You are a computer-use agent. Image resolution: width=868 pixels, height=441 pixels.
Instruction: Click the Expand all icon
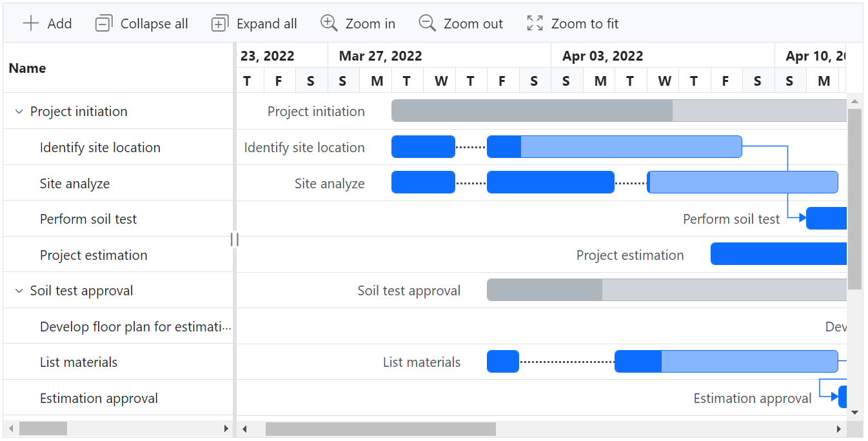[x=219, y=22]
